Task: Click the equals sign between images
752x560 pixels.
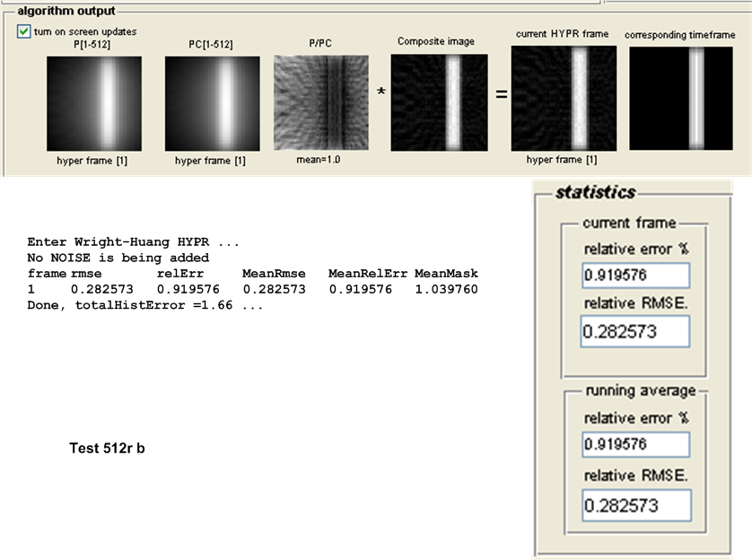Action: (501, 93)
